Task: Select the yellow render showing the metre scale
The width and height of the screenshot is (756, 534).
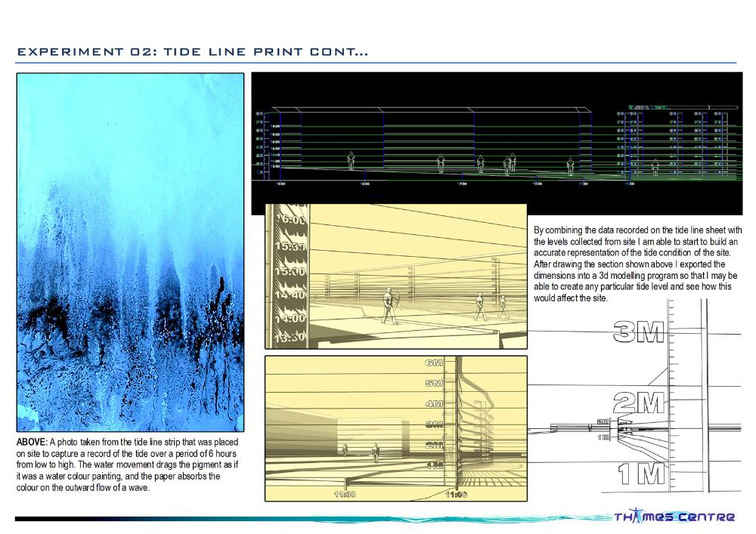Action: pos(396,428)
